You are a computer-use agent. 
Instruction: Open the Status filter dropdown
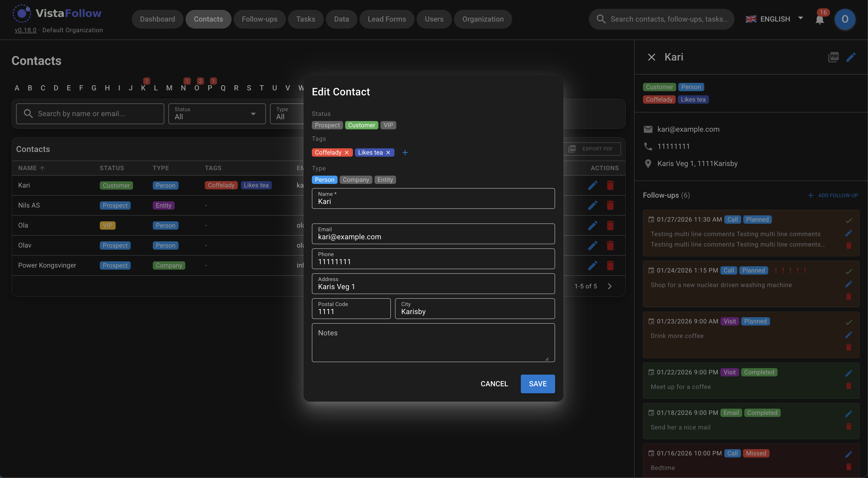coord(217,114)
